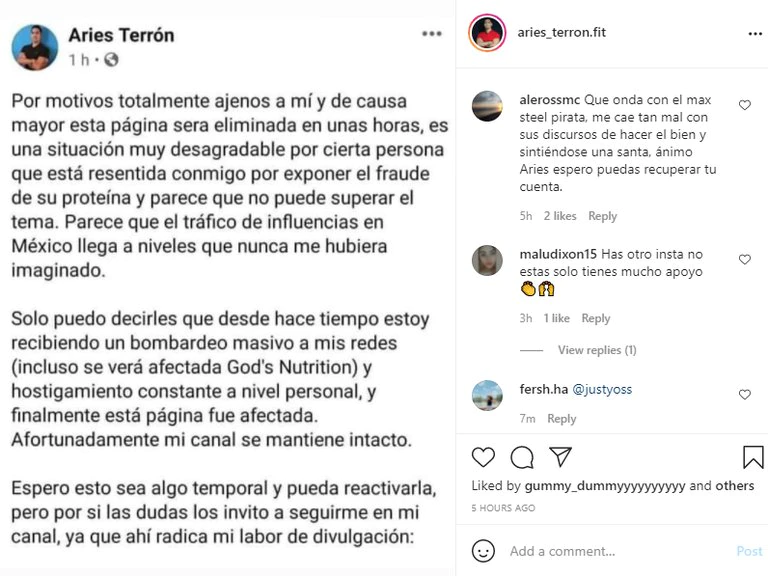
Task: Open the comment bubble icon
Action: point(522,457)
